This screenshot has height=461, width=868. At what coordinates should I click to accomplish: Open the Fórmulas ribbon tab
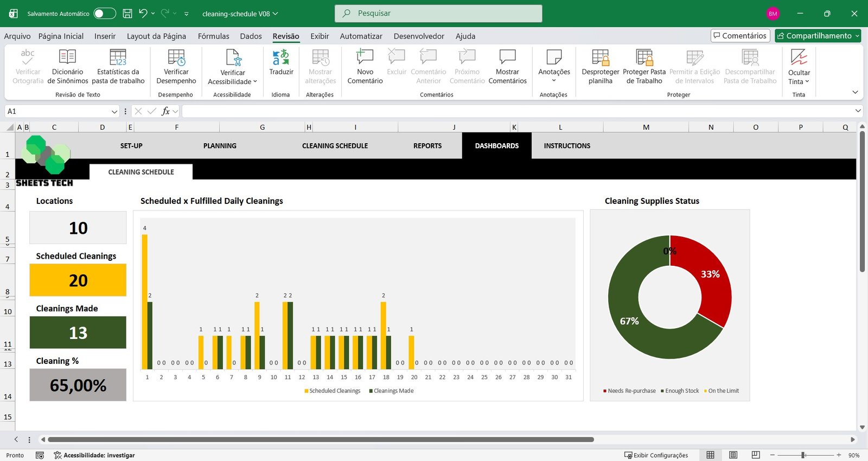(213, 36)
